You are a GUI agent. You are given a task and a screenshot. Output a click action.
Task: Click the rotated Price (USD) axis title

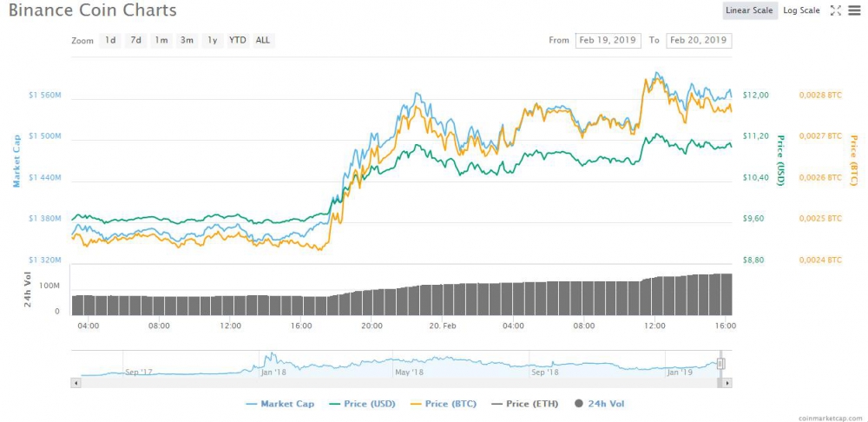(x=781, y=161)
